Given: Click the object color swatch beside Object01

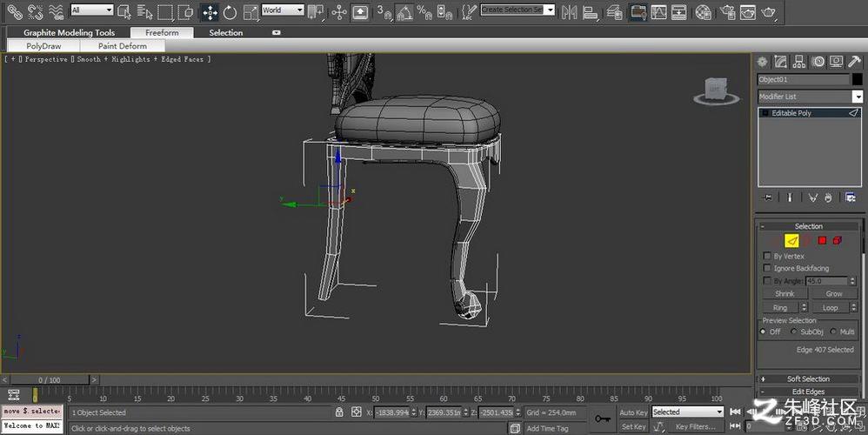Looking at the screenshot, I should [857, 79].
